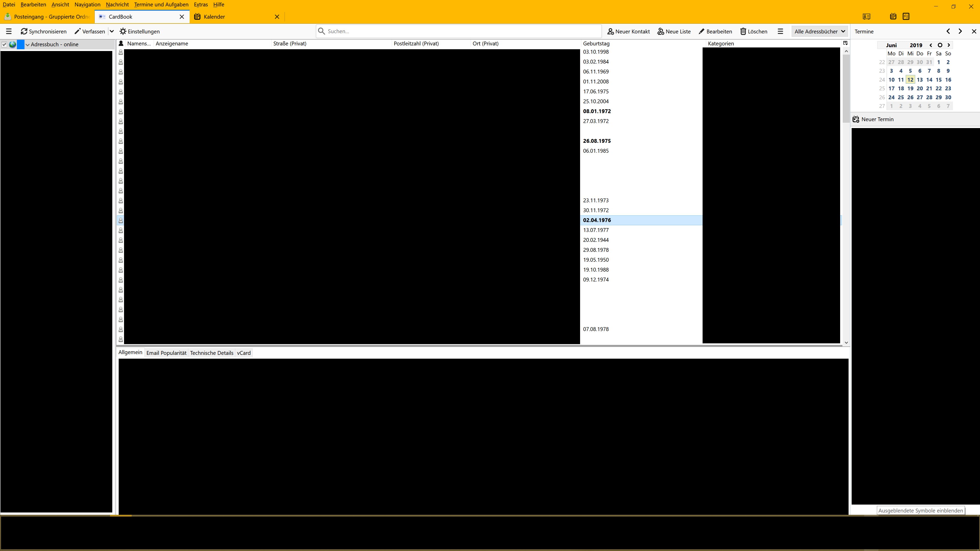980x551 pixels.
Task: Open the Termine und Aufgaben menu
Action: click(161, 5)
